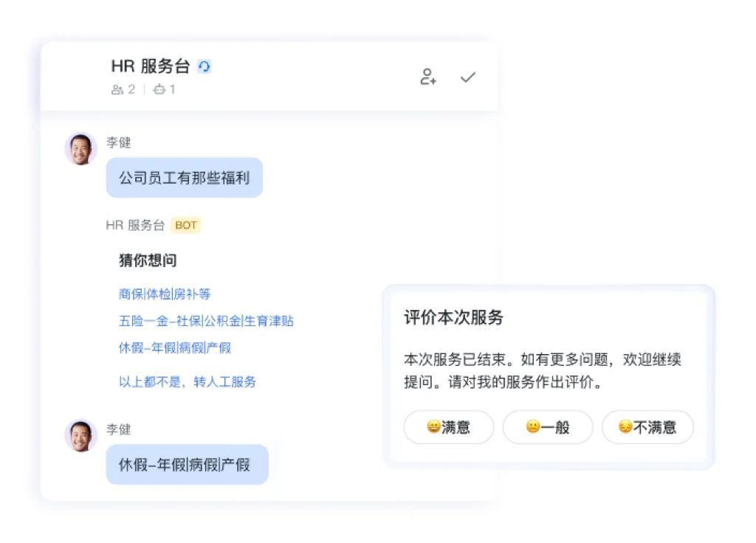
Task: Click the 休假–年假|病假|产假 sent message bubble
Action: pyautogui.click(x=187, y=465)
